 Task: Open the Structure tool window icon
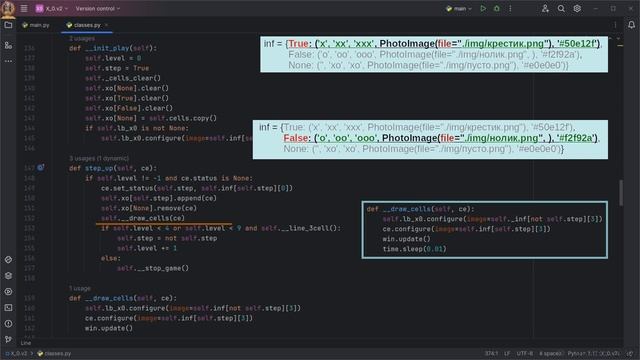coord(8,45)
